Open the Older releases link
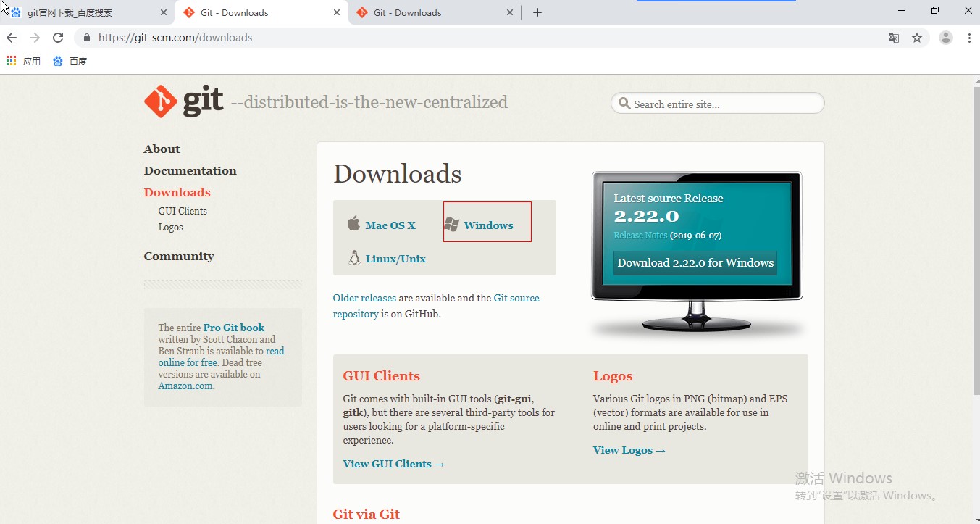The image size is (980, 524). pyautogui.click(x=364, y=298)
